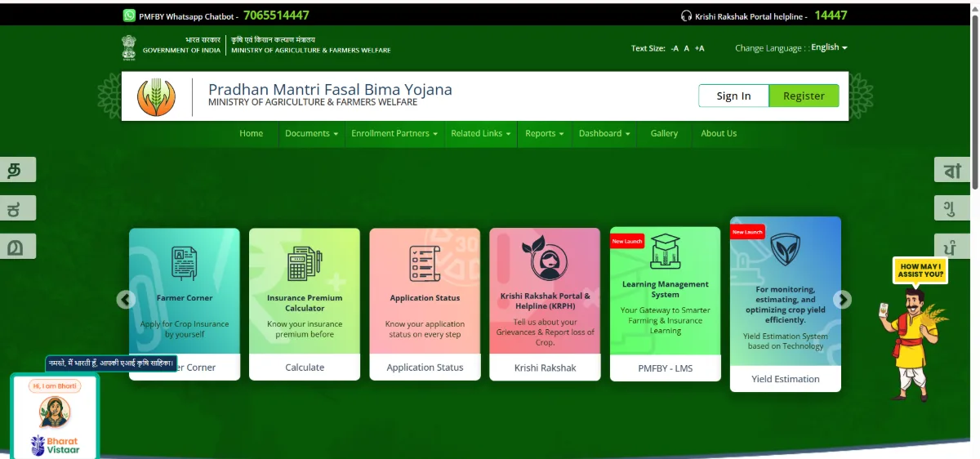Click New Launch badge on Yield card
The image size is (980, 459).
(748, 231)
